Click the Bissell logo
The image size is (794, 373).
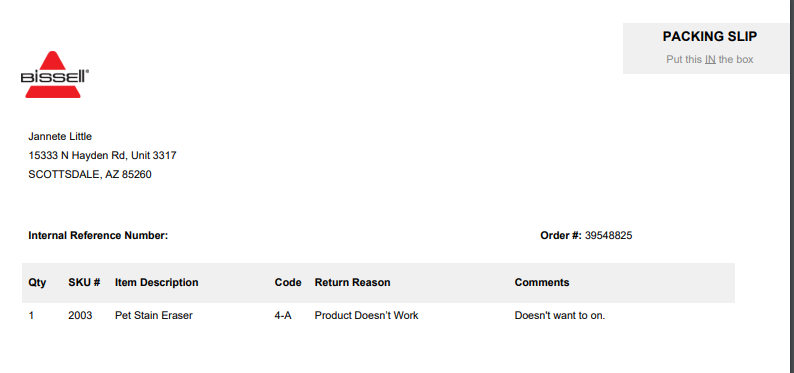click(x=55, y=74)
